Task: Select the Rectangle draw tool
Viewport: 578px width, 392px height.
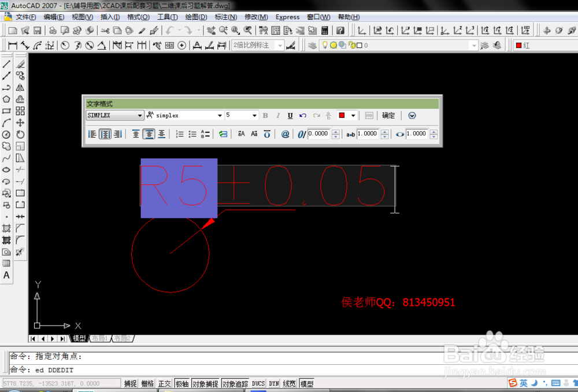Action: coord(6,111)
